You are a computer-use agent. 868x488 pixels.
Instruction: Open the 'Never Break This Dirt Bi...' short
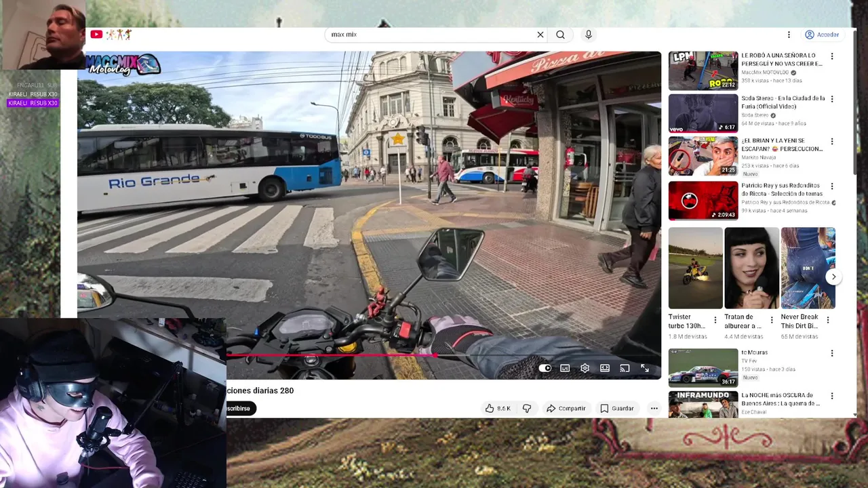808,268
